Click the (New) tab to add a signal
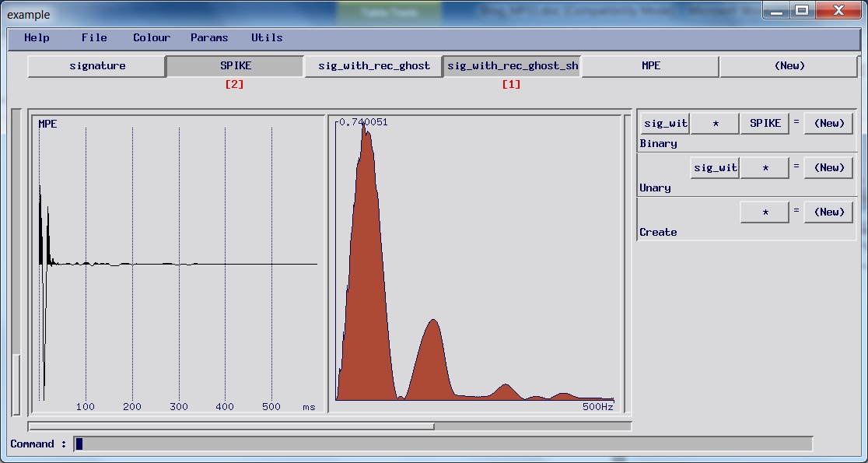 (788, 66)
